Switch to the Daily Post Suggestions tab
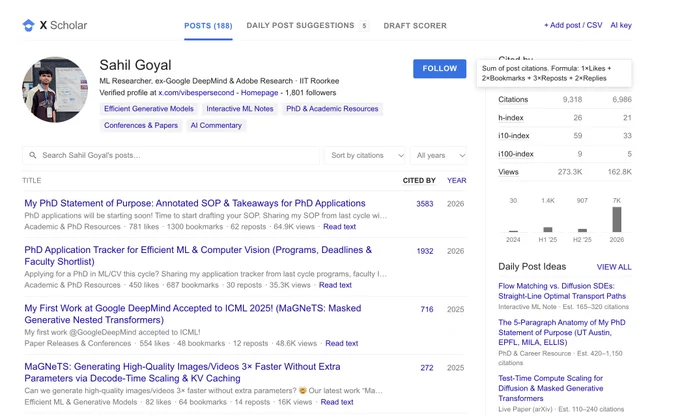The image size is (680, 416). (x=300, y=26)
